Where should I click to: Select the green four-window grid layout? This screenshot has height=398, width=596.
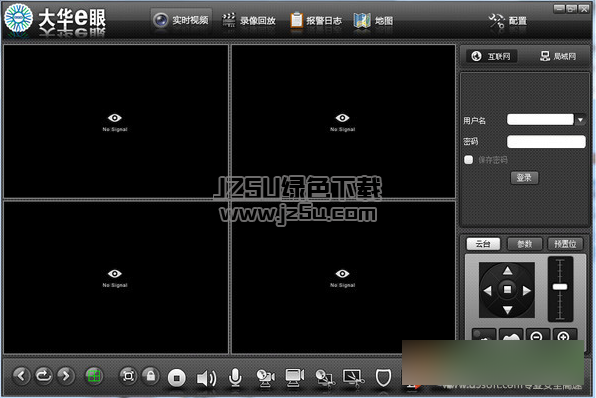click(x=94, y=376)
